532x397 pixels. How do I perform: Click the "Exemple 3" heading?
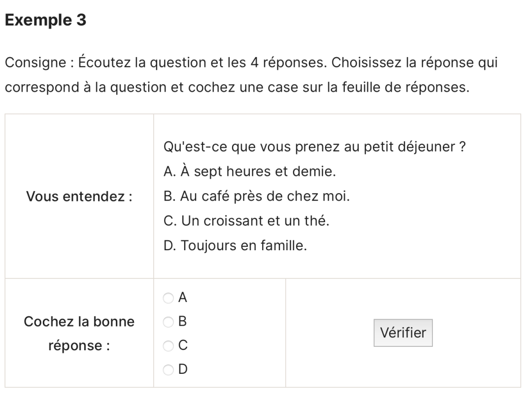[x=46, y=20]
